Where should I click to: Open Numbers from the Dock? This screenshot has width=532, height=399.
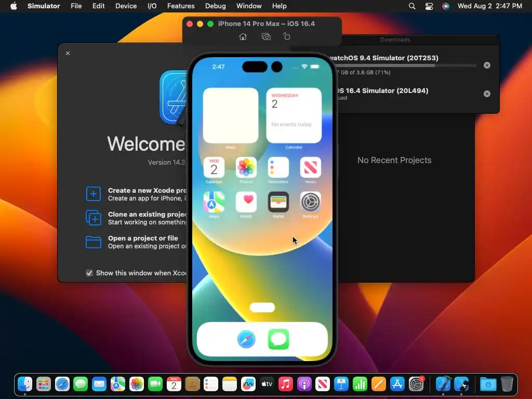pyautogui.click(x=360, y=384)
